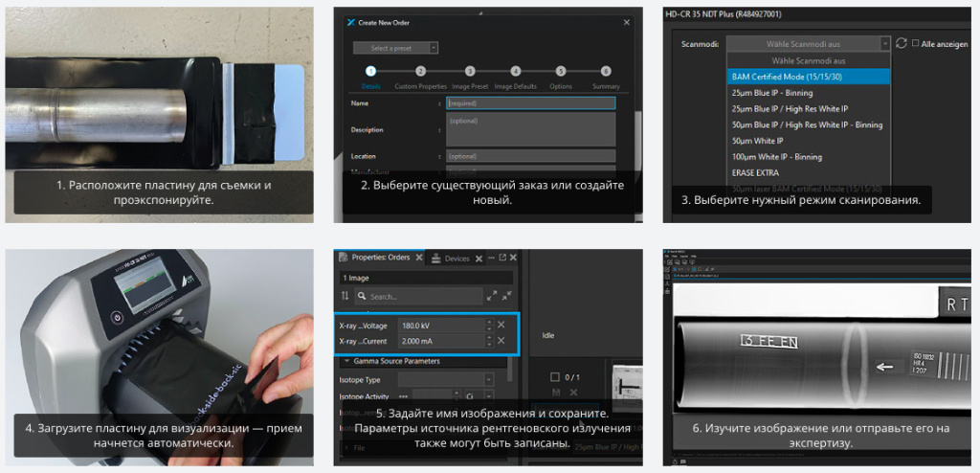The width and height of the screenshot is (980, 473).
Task: Select 50µm Blue IP / High Res White IP - Binning
Action: 808,124
